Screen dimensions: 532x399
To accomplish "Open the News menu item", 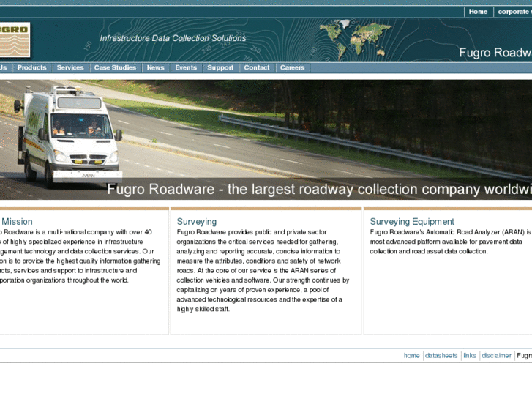I will 155,67.
